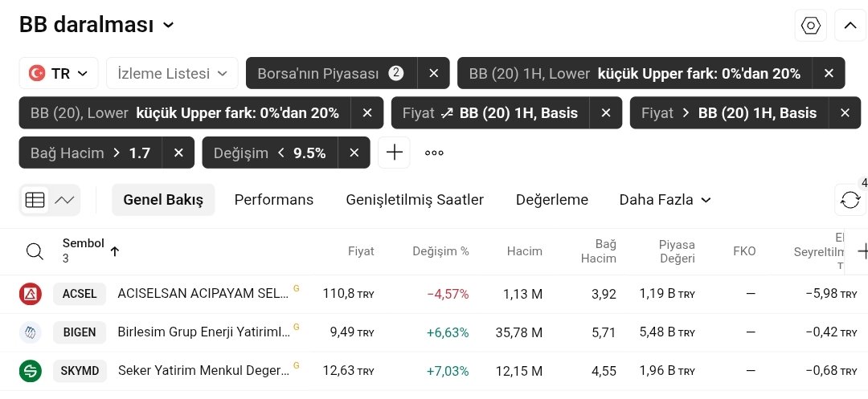Image resolution: width=868 pixels, height=399 pixels.
Task: Click the SKYMD green logo icon
Action: tap(31, 371)
